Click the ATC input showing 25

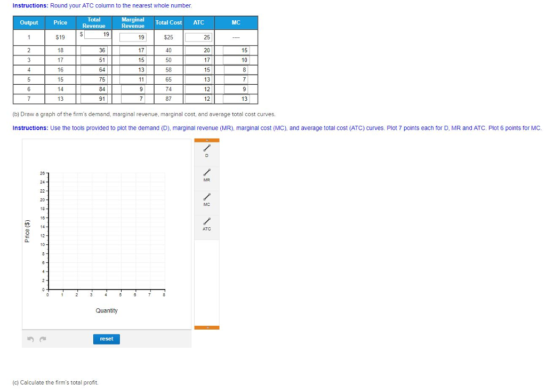198,37
